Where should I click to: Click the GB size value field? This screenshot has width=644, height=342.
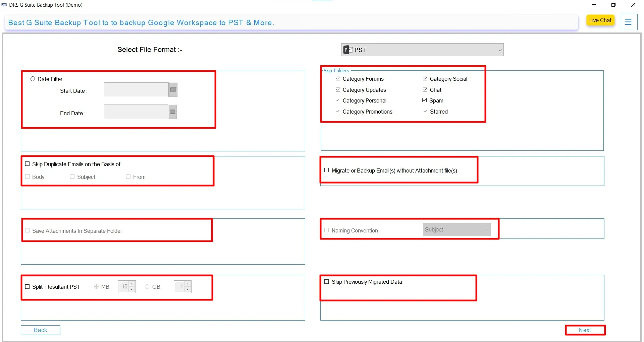179,287
